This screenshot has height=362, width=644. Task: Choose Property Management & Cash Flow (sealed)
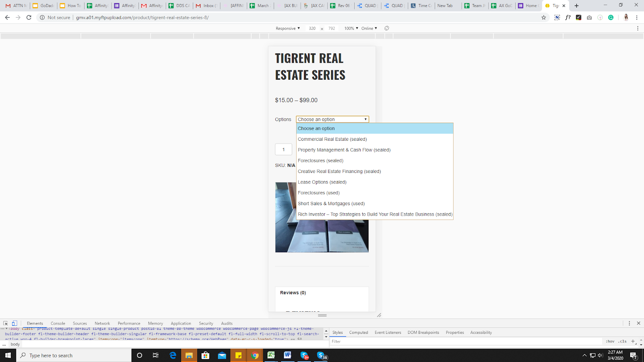tap(375, 150)
